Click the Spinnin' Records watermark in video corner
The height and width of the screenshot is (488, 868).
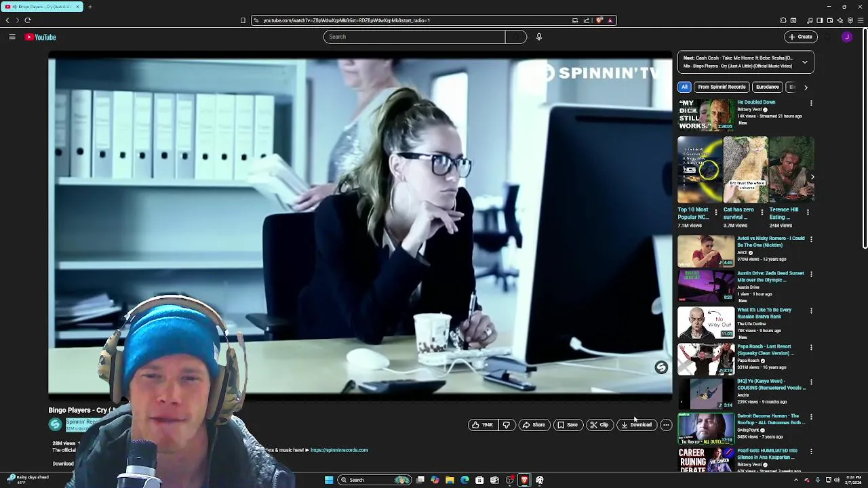(x=661, y=367)
